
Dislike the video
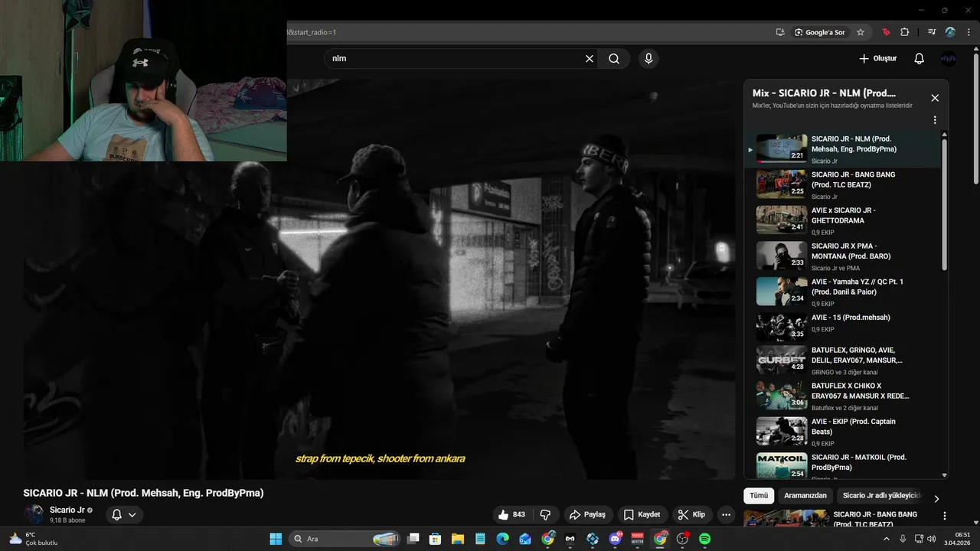(545, 515)
